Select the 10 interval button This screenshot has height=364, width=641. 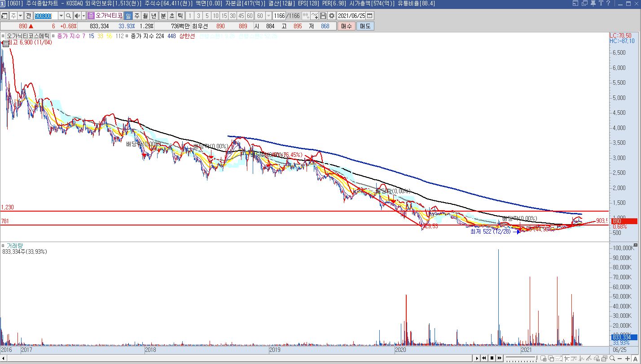(x=215, y=16)
